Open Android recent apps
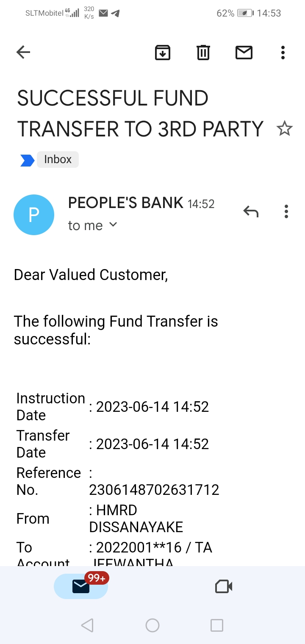The width and height of the screenshot is (305, 644). (216, 625)
